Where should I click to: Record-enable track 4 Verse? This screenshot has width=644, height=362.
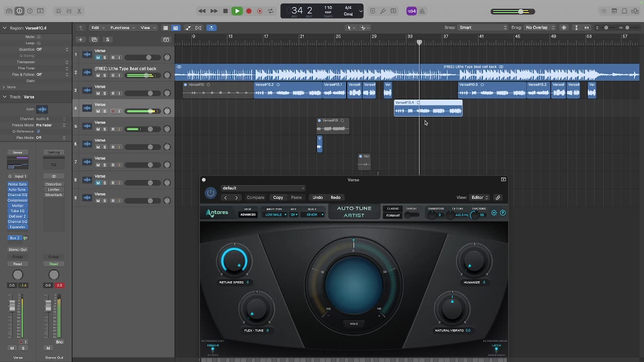coord(113,111)
